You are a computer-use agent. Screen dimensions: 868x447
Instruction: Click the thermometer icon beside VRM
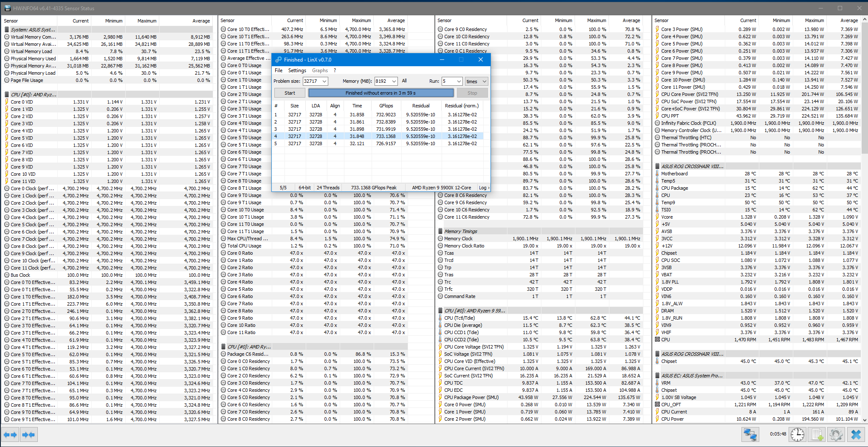(x=657, y=383)
